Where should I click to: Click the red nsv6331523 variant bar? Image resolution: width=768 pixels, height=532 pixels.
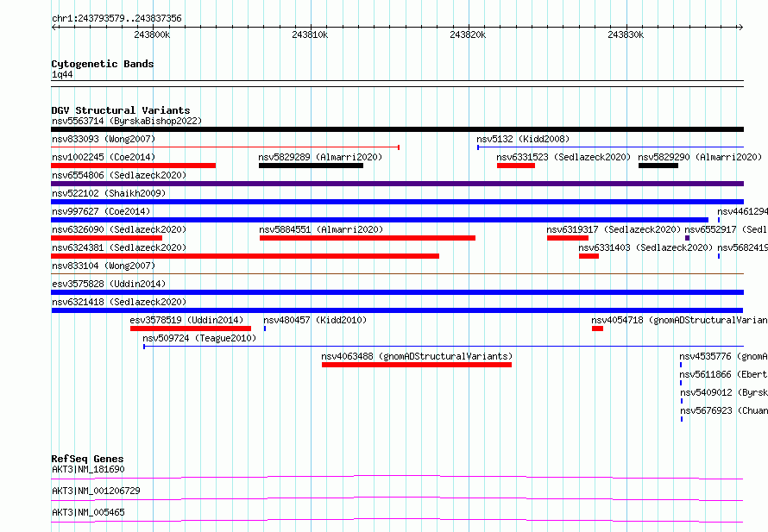(516, 166)
